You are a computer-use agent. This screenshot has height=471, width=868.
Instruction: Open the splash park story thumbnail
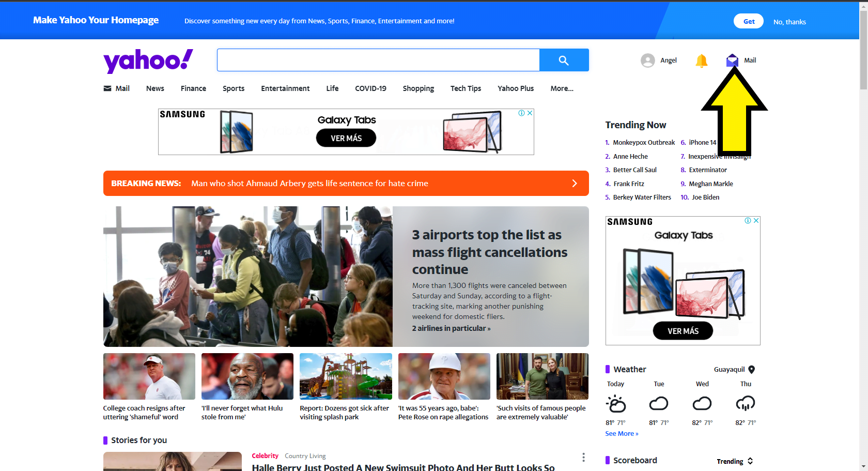(346, 376)
